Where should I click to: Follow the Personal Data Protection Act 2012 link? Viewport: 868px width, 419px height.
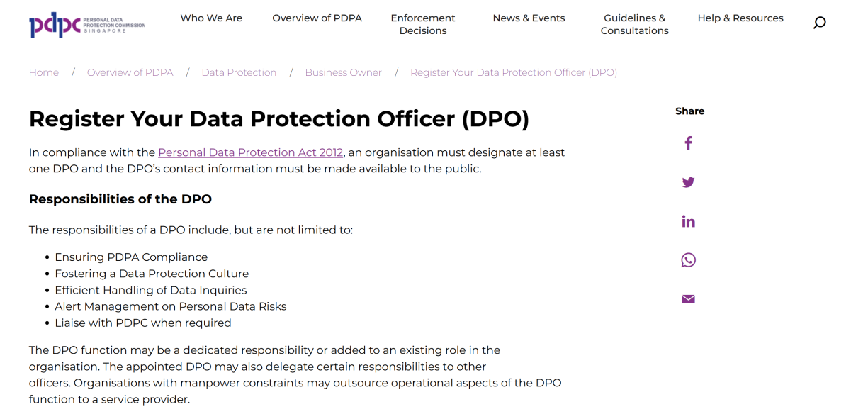[250, 152]
